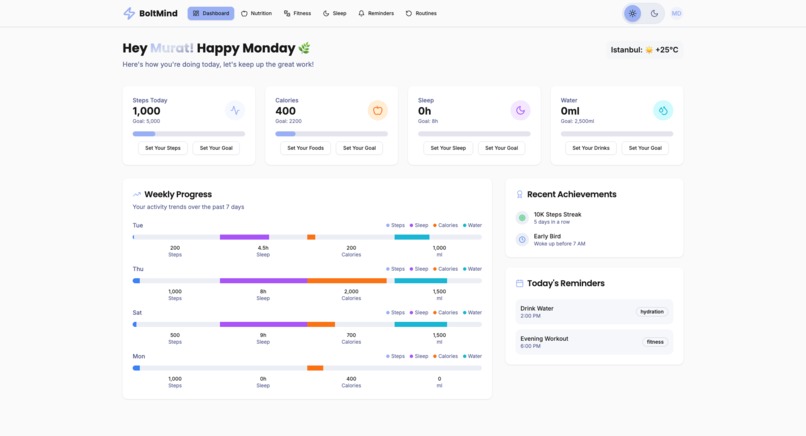Image resolution: width=806 pixels, height=436 pixels.
Task: Click the Sleep legend item in Thu row
Action: tap(419, 269)
